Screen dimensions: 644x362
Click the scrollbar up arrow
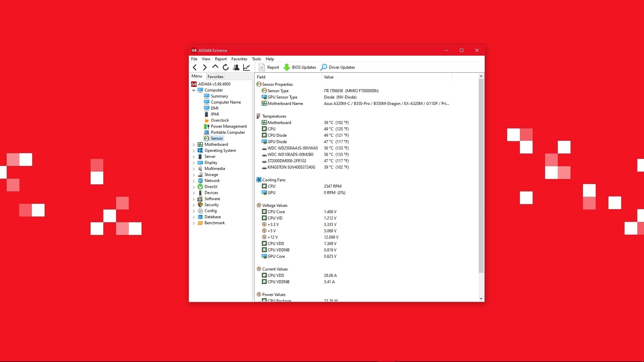(481, 76)
